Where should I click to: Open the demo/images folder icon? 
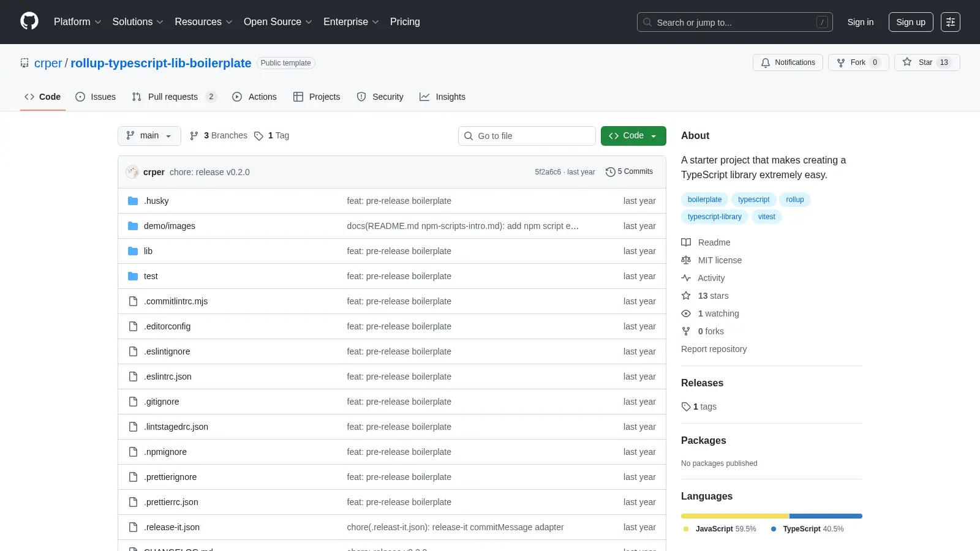coord(133,226)
